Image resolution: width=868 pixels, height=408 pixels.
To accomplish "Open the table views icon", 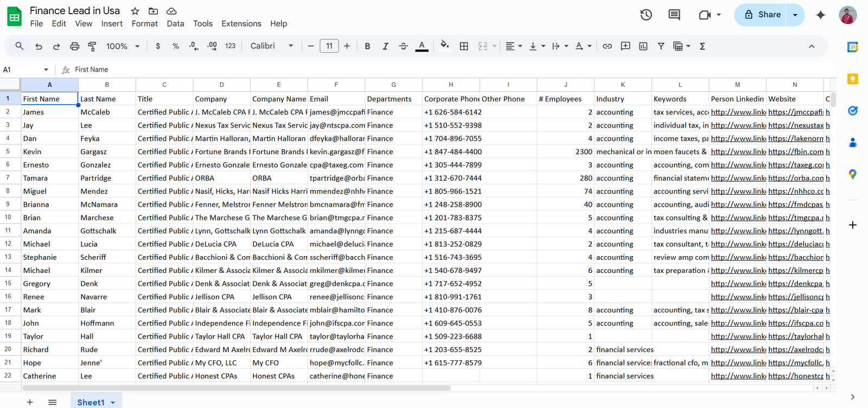I will point(678,46).
